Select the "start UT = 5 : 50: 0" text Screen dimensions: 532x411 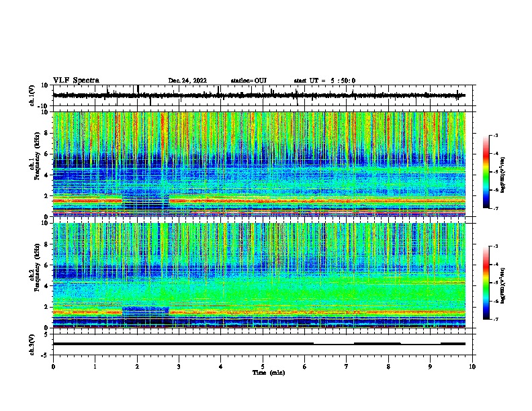pyautogui.click(x=324, y=81)
